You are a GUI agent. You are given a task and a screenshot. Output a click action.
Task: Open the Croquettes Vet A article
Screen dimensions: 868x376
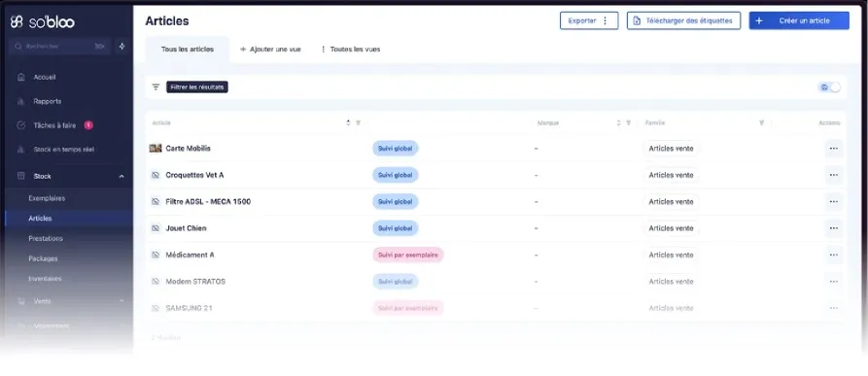tap(194, 175)
